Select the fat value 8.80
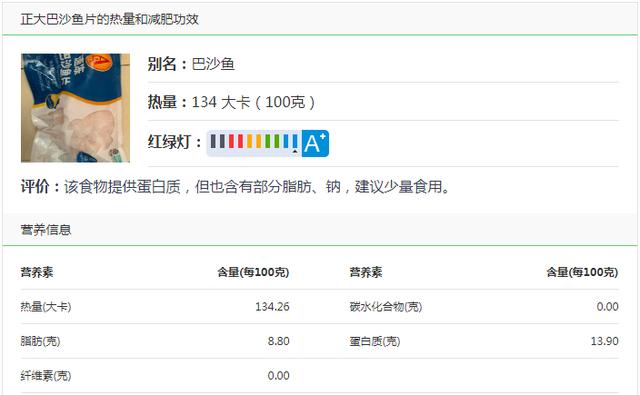The width and height of the screenshot is (640, 395). (x=278, y=341)
